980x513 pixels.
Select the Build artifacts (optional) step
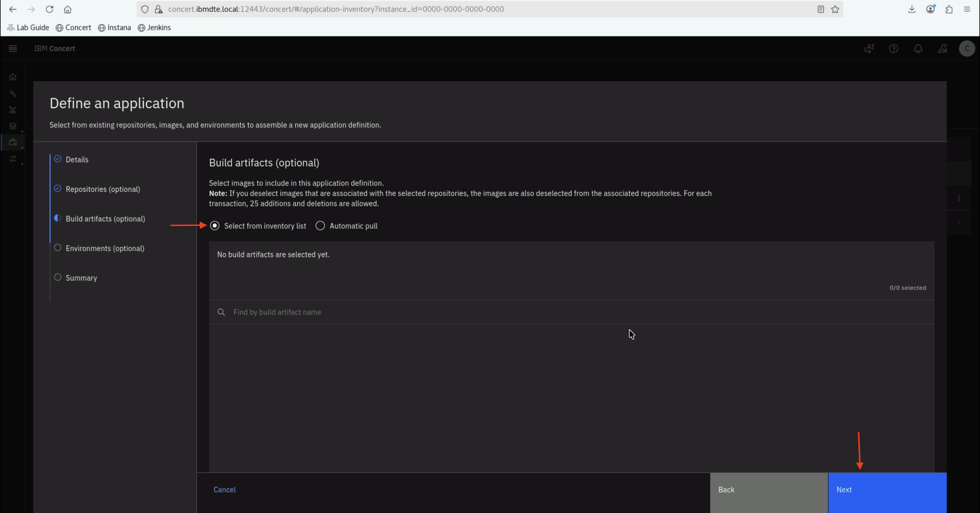click(100, 219)
